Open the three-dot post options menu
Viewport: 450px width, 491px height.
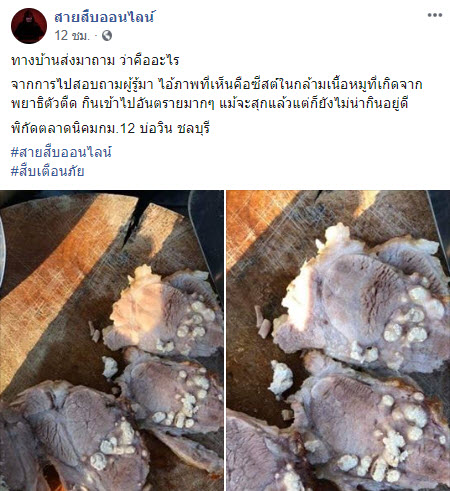[435, 15]
